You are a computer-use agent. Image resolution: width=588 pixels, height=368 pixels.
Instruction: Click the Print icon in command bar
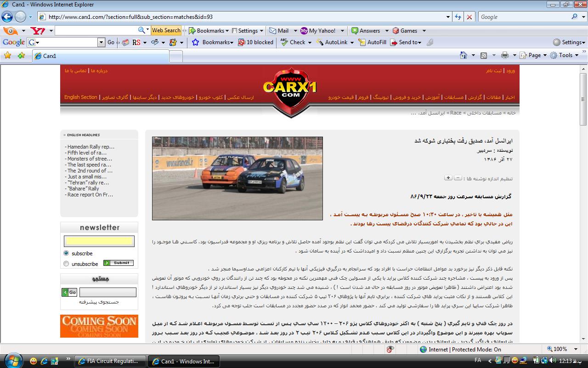pyautogui.click(x=505, y=55)
